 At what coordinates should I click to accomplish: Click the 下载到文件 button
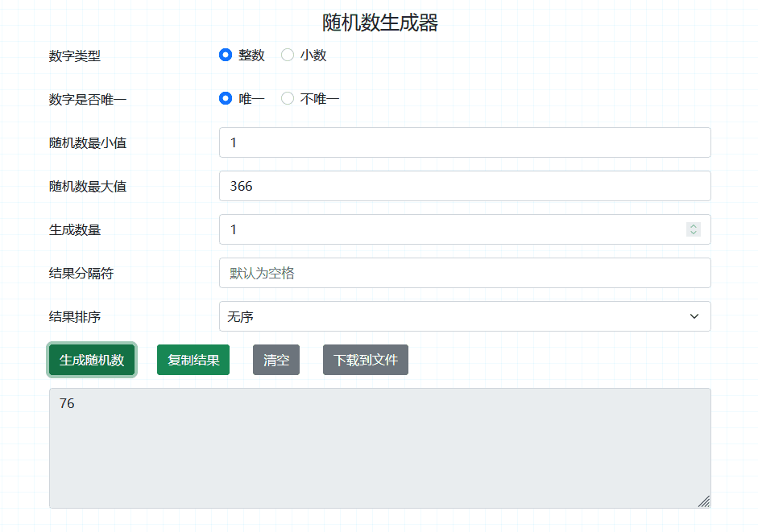366,360
